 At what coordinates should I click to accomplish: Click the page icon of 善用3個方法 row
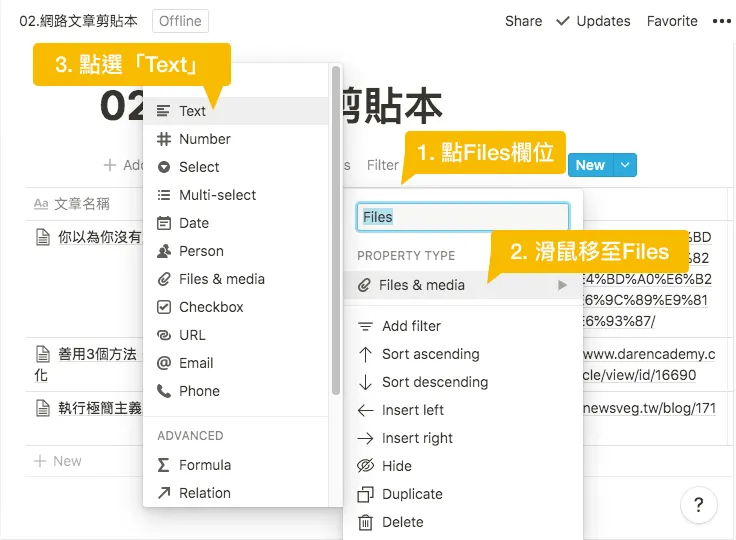coord(43,354)
